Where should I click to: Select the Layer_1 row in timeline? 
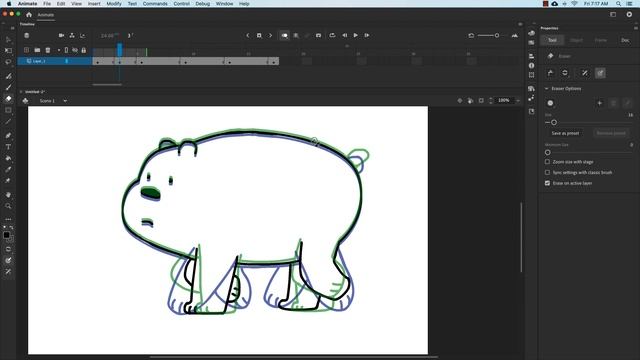55,61
